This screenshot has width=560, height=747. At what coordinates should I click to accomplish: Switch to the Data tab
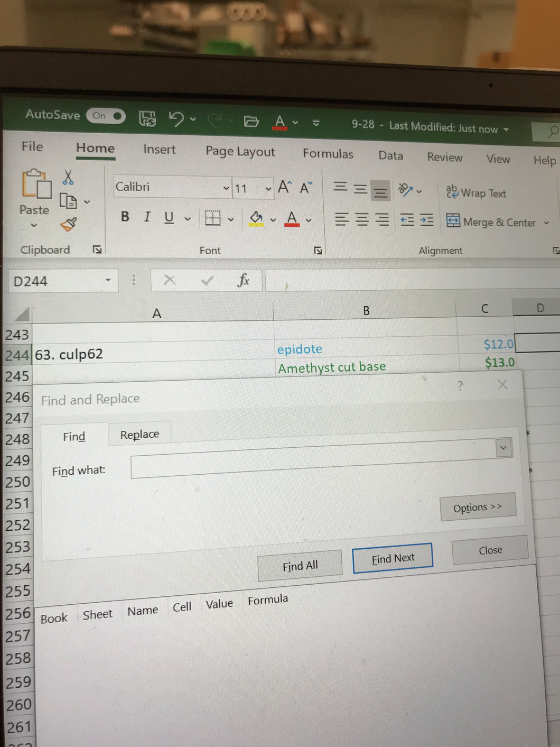click(391, 156)
